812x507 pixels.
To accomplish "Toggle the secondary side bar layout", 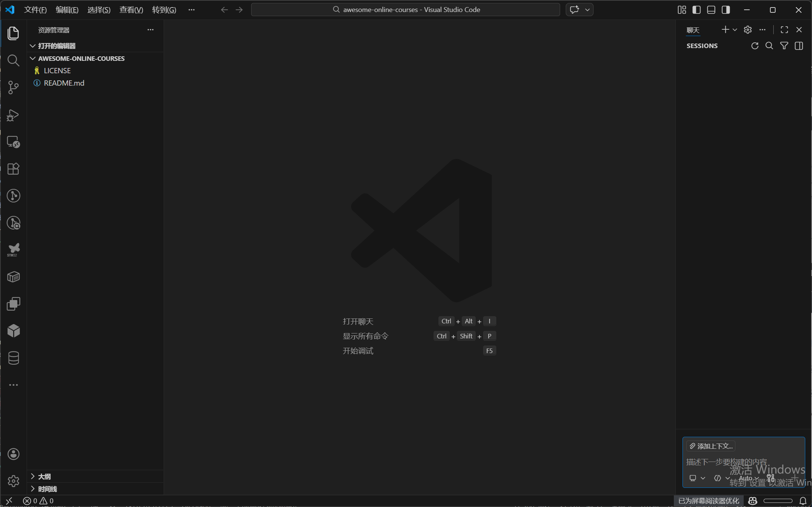I will click(x=725, y=10).
